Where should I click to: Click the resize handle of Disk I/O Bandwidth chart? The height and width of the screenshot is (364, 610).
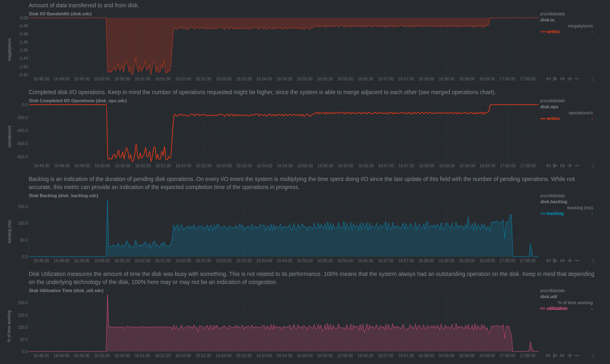(x=593, y=79)
